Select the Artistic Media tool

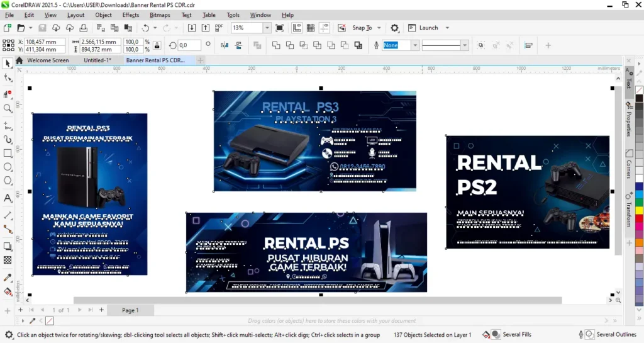coord(8,140)
